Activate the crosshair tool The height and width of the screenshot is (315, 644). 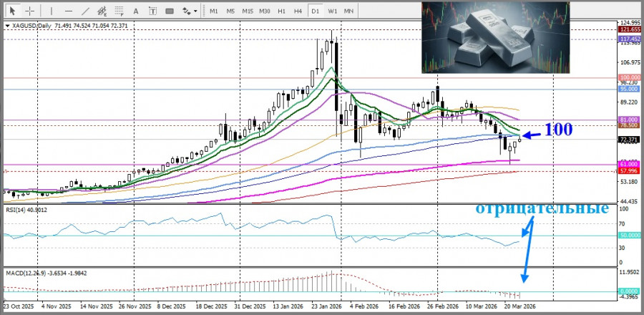[29, 11]
